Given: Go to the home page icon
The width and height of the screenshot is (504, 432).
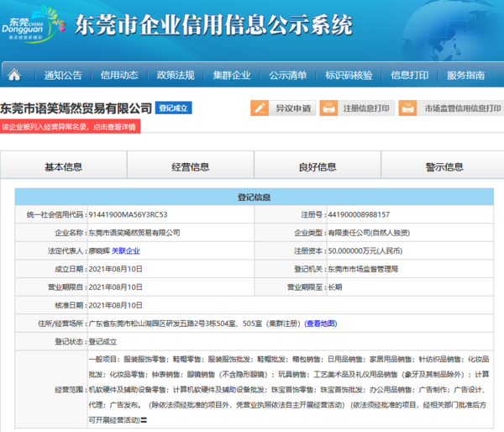Looking at the screenshot, I should tap(14, 75).
